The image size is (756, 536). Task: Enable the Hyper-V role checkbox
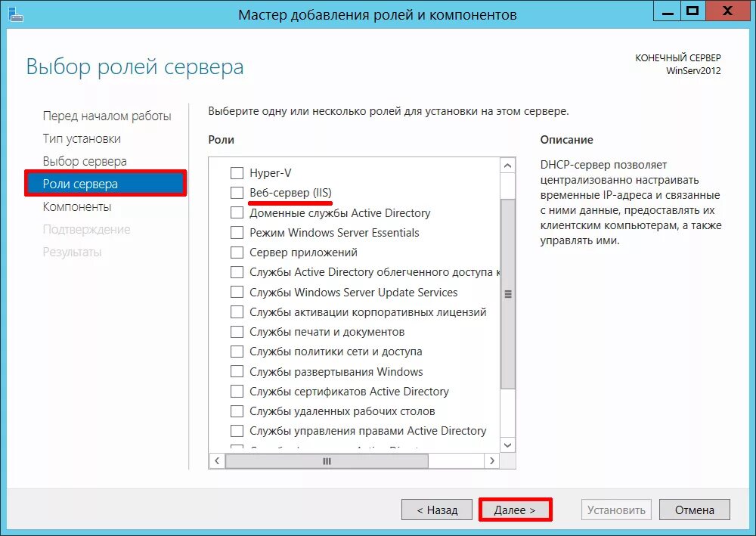point(237,173)
